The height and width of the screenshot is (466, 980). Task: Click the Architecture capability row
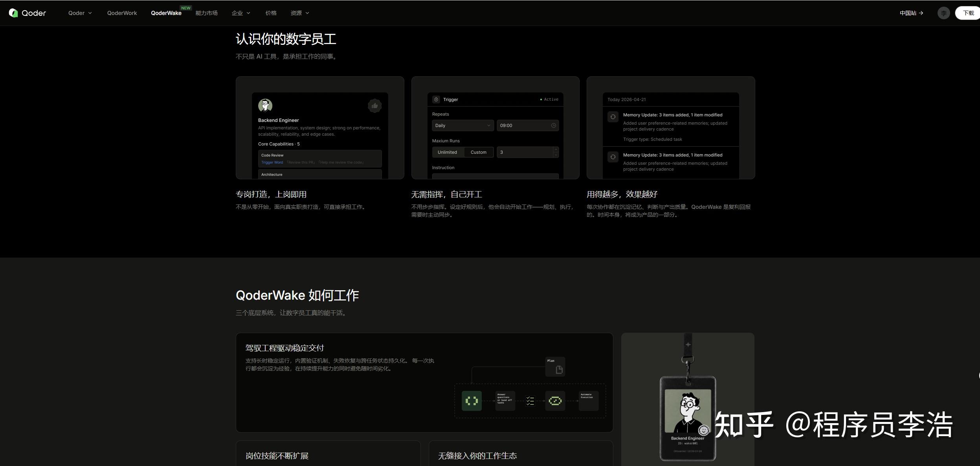[x=320, y=174]
